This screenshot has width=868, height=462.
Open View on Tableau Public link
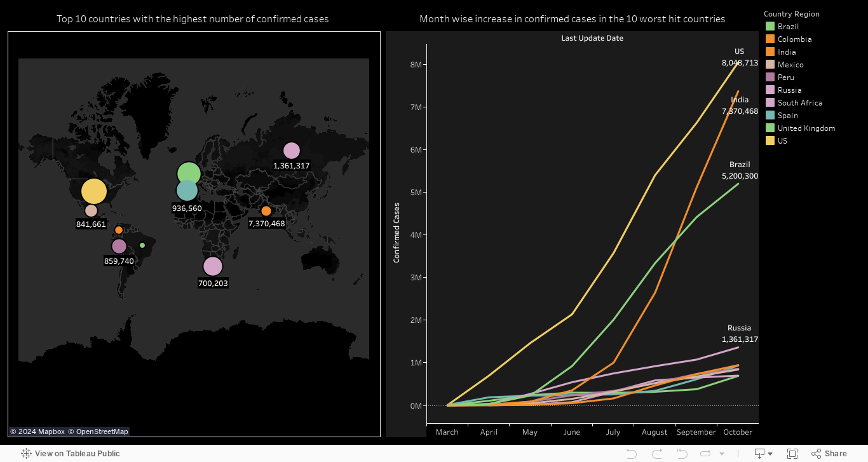pyautogui.click(x=77, y=454)
